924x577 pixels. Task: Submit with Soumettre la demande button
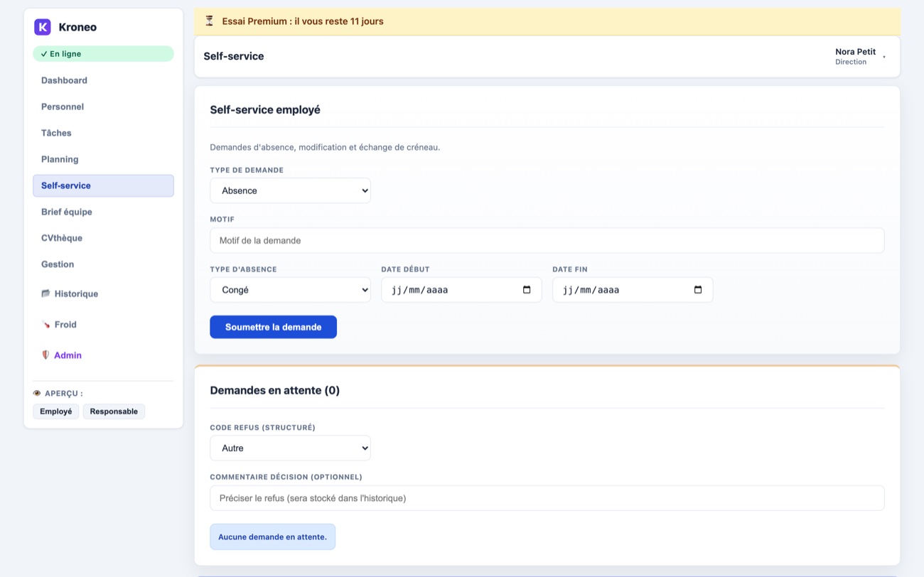click(273, 327)
